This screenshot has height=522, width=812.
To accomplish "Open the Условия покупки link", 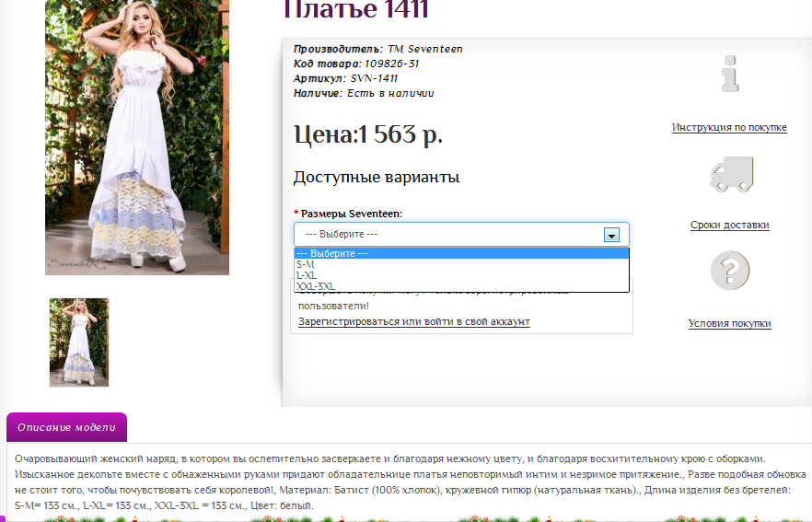I will click(730, 324).
